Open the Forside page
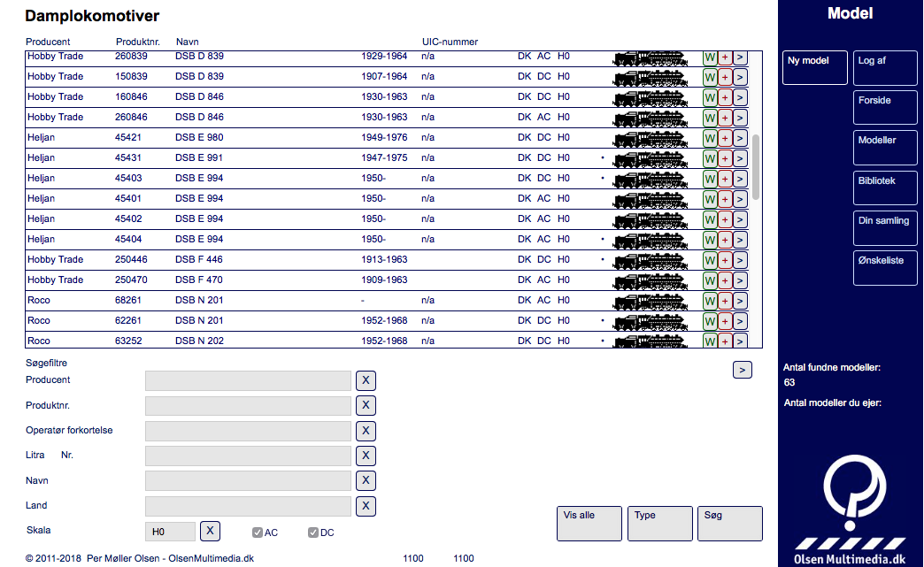Image resolution: width=924 pixels, height=567 pixels. point(885,107)
